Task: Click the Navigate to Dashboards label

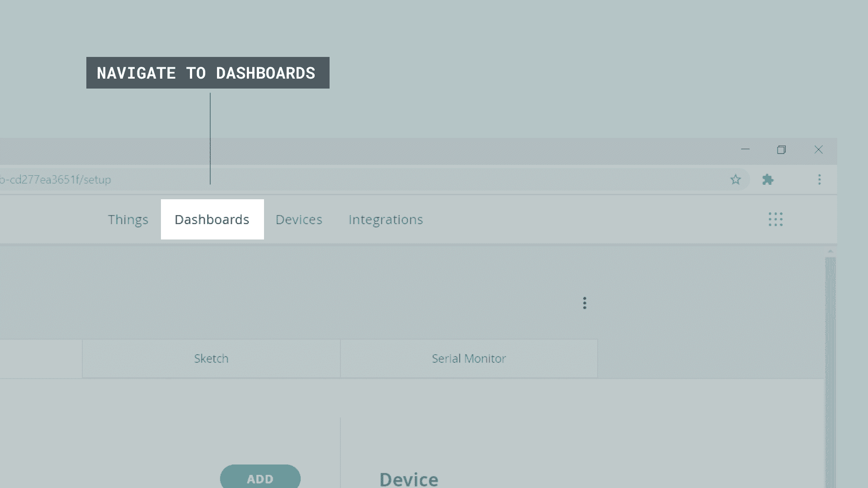Action: tap(208, 73)
